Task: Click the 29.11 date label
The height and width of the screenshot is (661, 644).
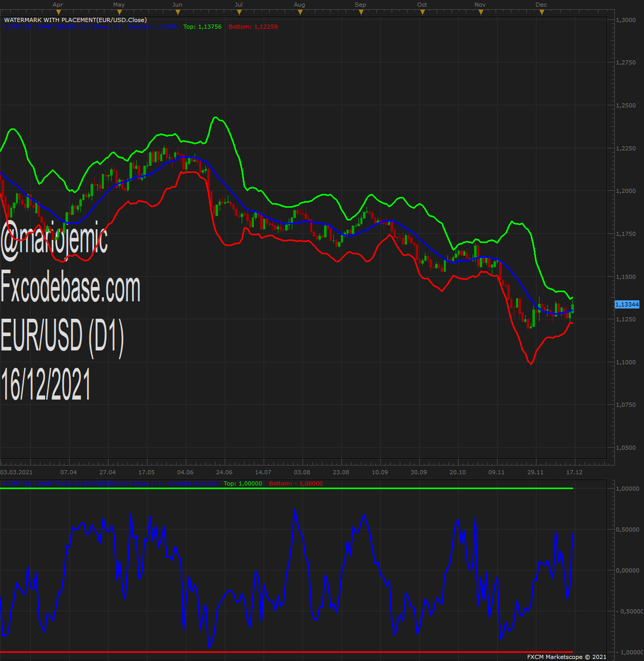Action: click(x=535, y=472)
